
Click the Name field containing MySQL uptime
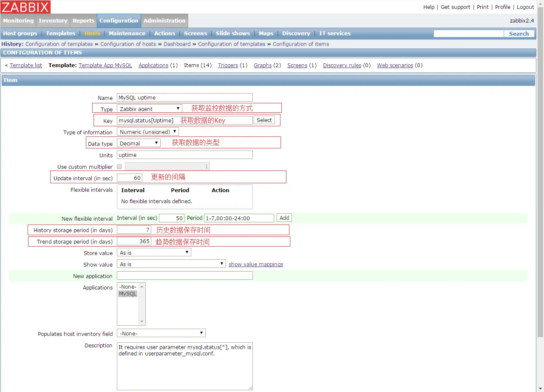click(x=185, y=97)
